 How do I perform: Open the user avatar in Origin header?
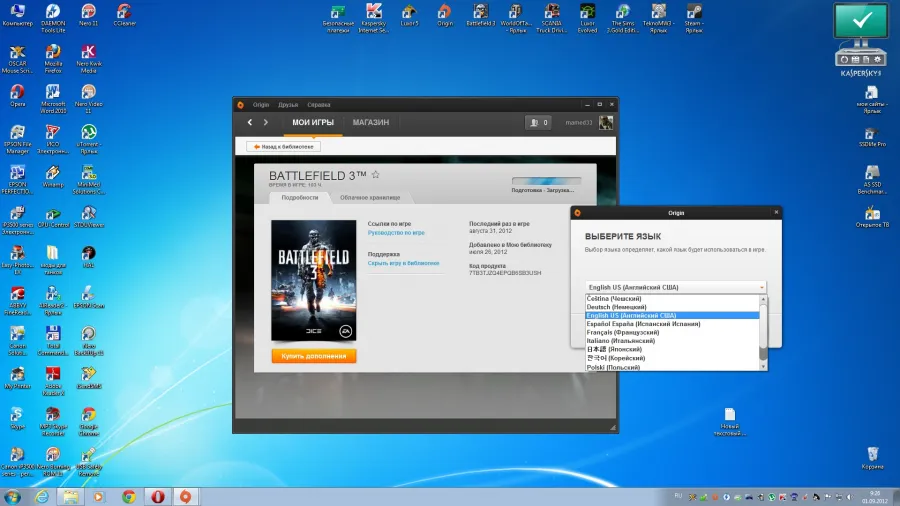coord(606,122)
